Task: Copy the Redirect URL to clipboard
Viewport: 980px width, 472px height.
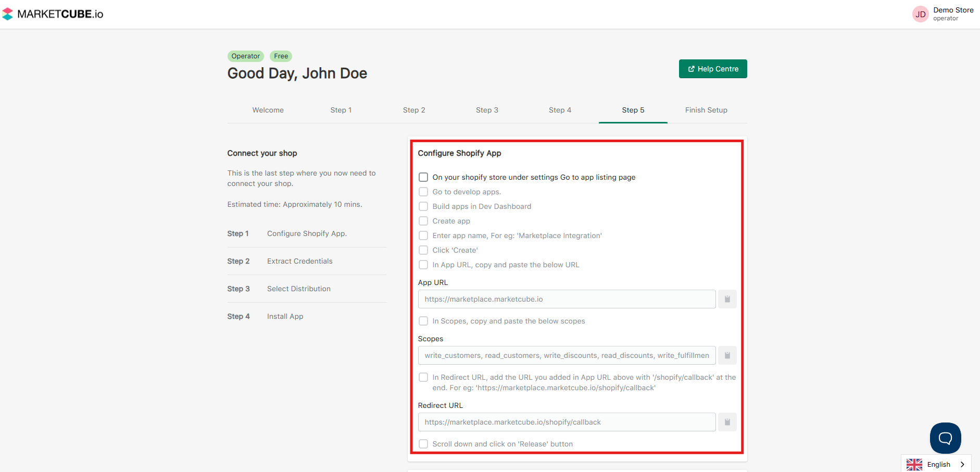Action: 727,422
